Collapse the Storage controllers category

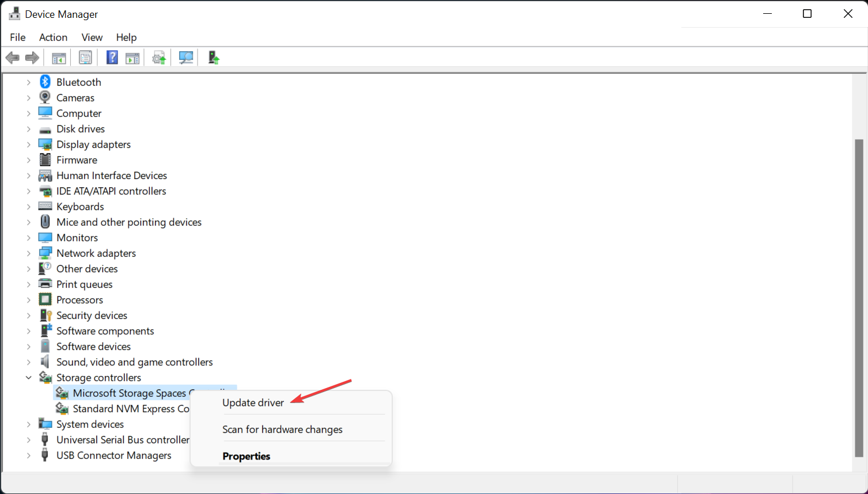(29, 377)
